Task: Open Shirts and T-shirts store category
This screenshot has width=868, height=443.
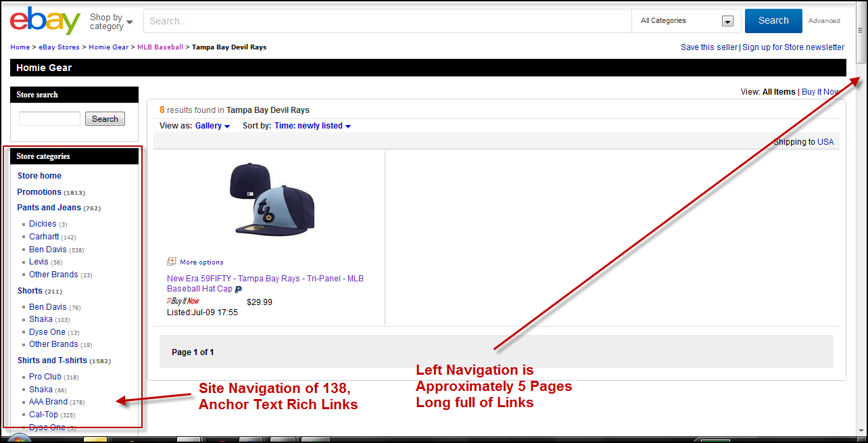Action: coord(52,360)
